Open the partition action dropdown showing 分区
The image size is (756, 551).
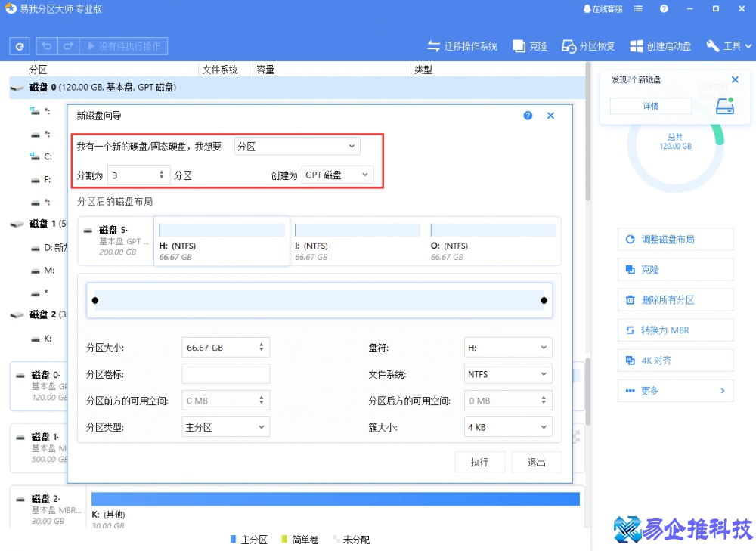296,145
